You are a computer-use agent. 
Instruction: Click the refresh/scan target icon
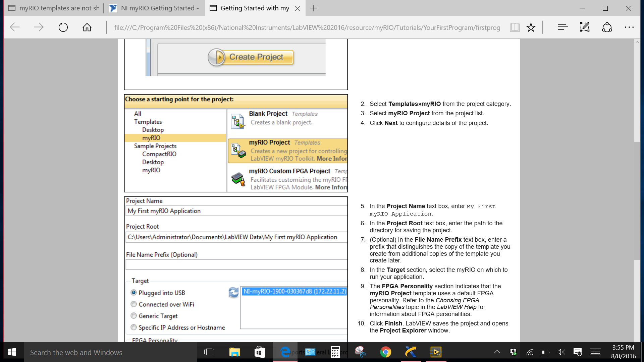pyautogui.click(x=233, y=292)
